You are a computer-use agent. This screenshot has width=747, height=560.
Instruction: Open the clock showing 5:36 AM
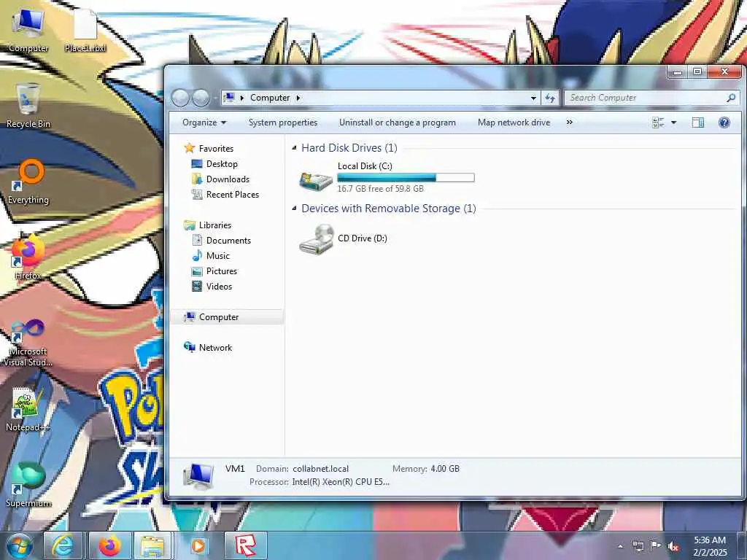click(x=710, y=546)
